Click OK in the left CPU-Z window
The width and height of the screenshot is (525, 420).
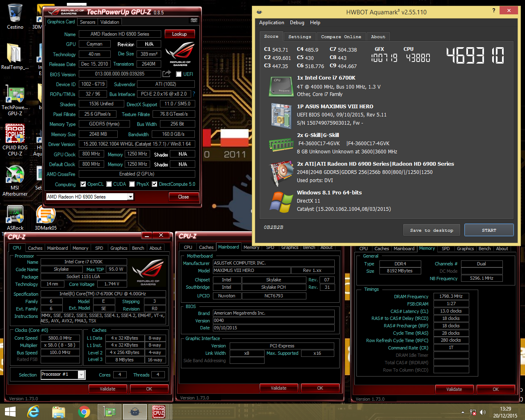coord(149,389)
